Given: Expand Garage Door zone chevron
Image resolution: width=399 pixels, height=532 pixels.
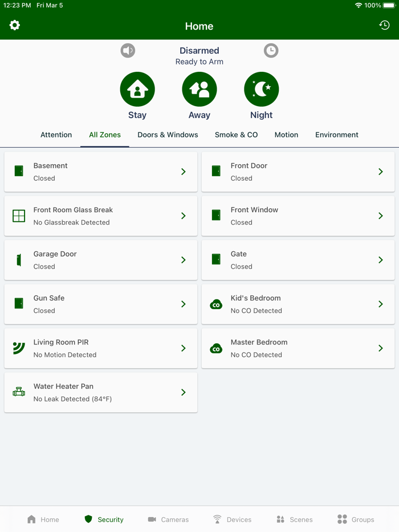Looking at the screenshot, I should (184, 260).
